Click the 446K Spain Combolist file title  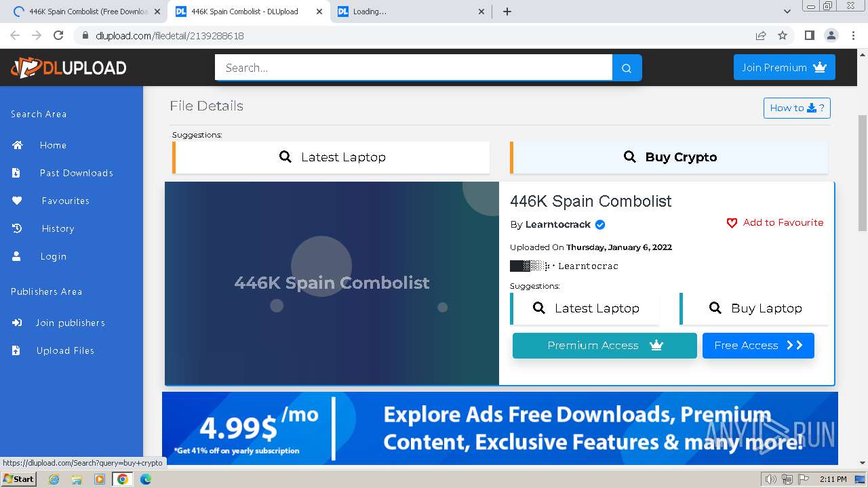click(x=591, y=201)
